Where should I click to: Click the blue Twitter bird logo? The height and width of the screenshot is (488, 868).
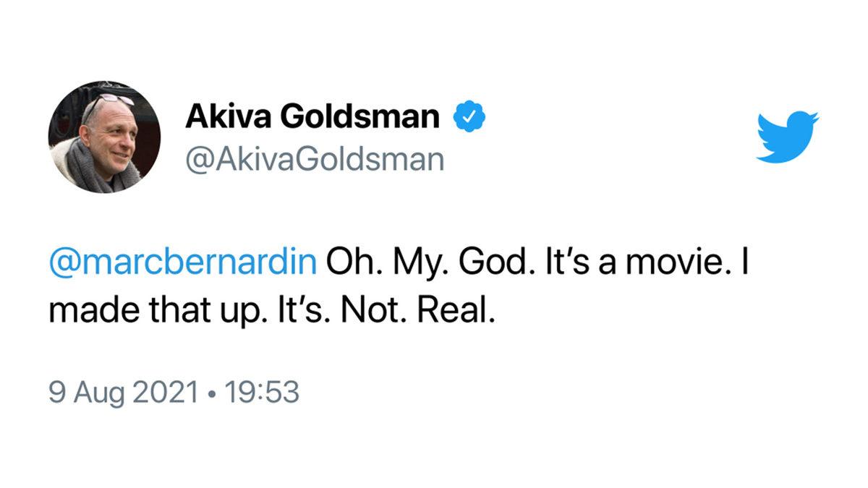click(x=787, y=137)
